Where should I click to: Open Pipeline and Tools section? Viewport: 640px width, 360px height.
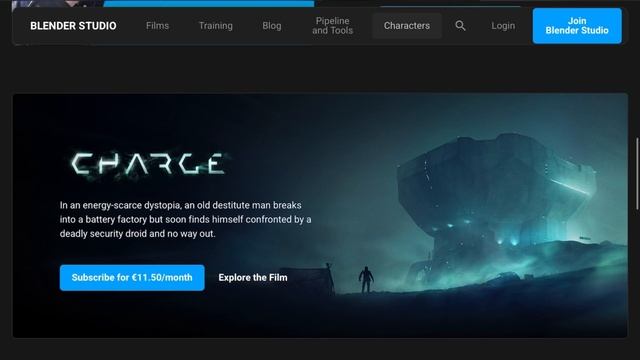(332, 26)
